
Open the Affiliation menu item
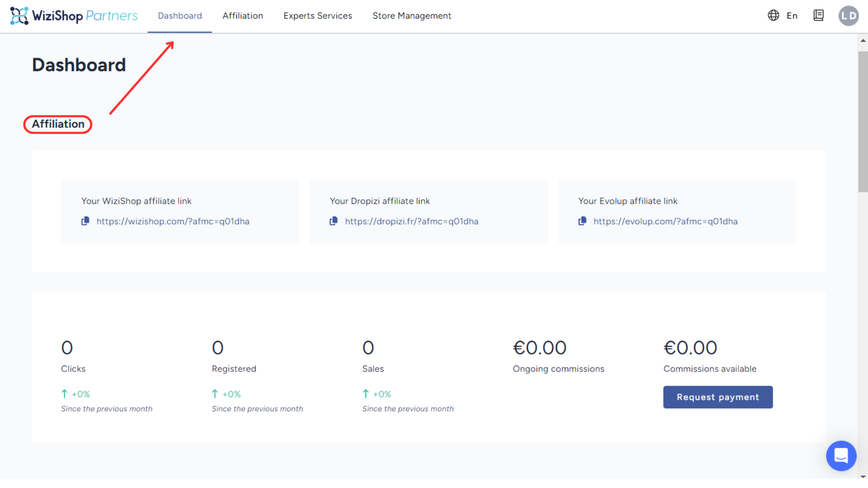point(243,16)
